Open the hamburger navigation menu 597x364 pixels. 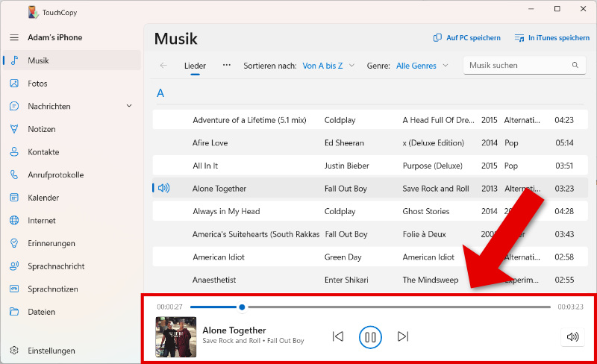pos(14,37)
